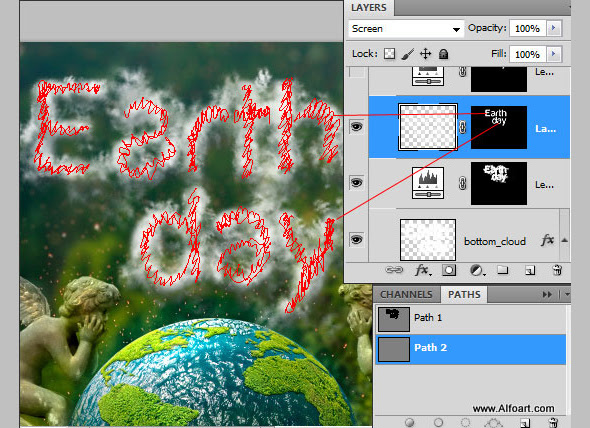Click the mask link icon on the visible Levels layer
The image size is (590, 428).
point(463,183)
